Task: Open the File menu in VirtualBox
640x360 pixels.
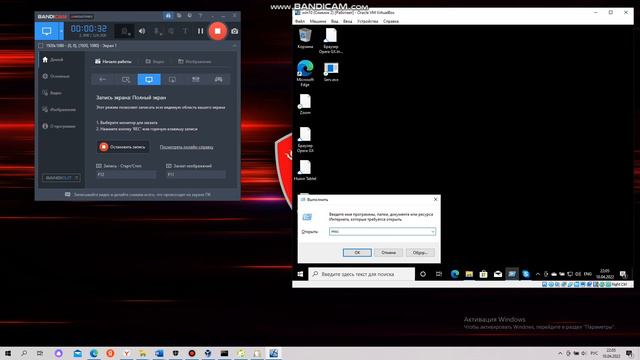Action: [x=300, y=21]
